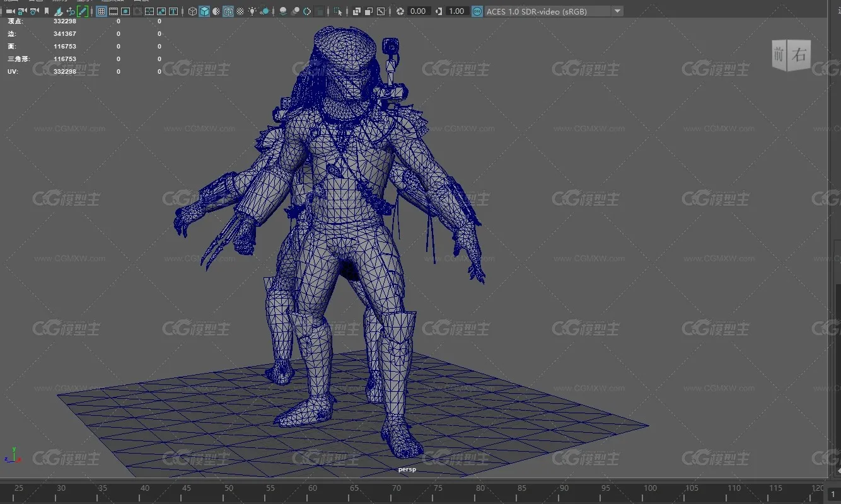Click the Exposure value field 0.00
The height and width of the screenshot is (504, 841).
click(418, 11)
